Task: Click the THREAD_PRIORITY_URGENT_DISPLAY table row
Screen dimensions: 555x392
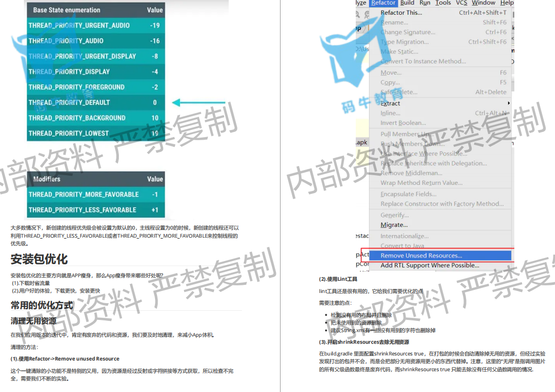Action: point(96,56)
